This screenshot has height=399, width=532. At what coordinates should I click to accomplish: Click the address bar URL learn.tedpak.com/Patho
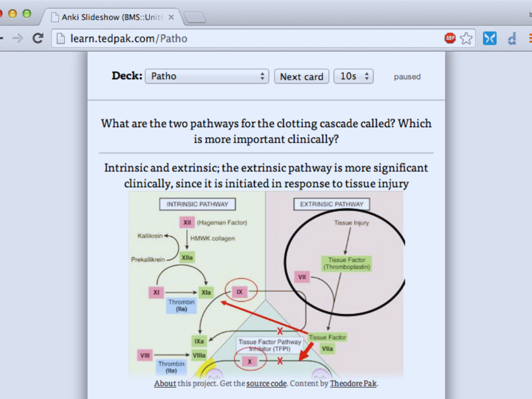pos(129,38)
